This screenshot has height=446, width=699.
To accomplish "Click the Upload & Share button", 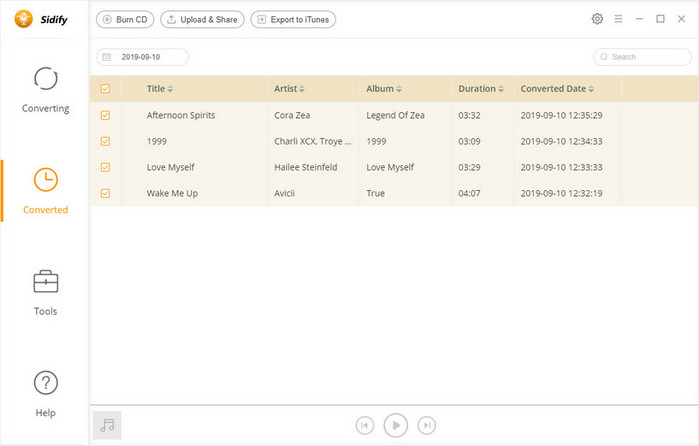I will [x=202, y=20].
